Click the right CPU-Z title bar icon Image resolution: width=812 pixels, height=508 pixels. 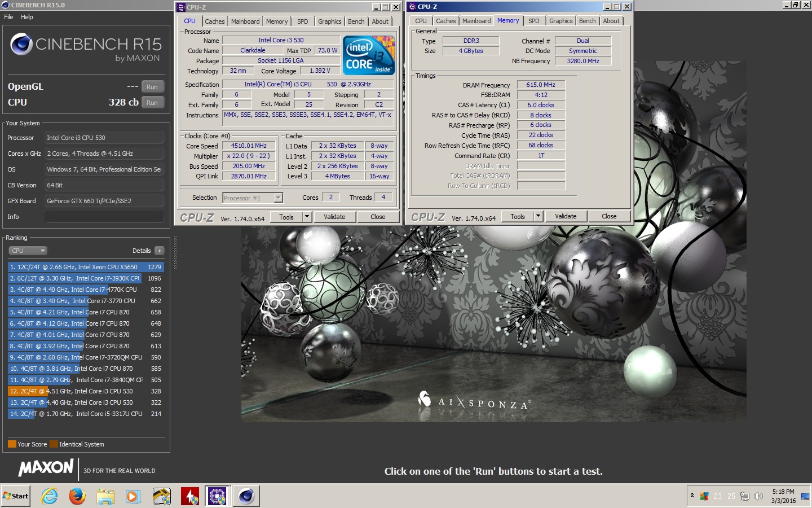(x=412, y=7)
